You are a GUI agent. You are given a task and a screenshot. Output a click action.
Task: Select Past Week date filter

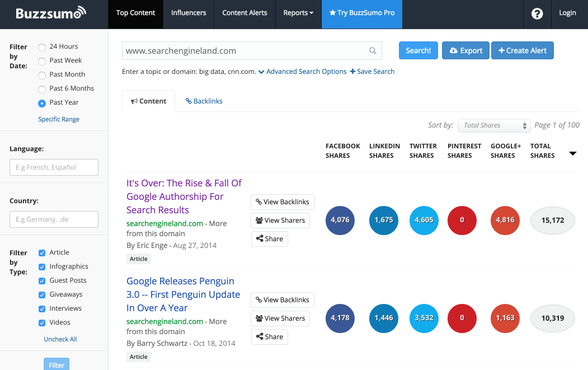[42, 61]
